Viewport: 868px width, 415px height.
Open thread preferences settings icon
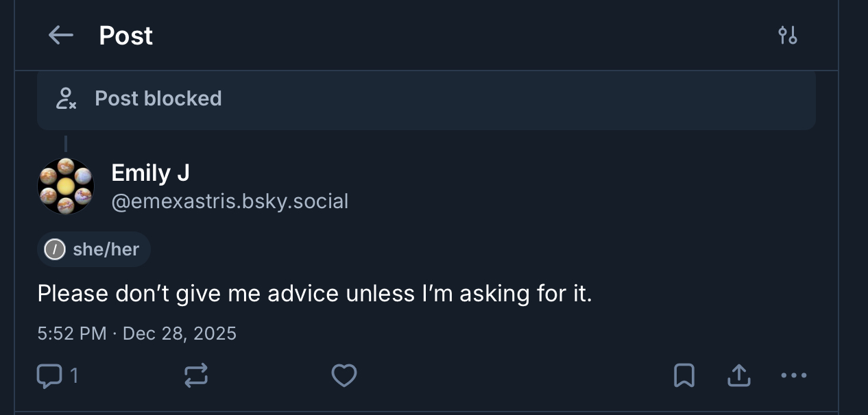coord(788,36)
